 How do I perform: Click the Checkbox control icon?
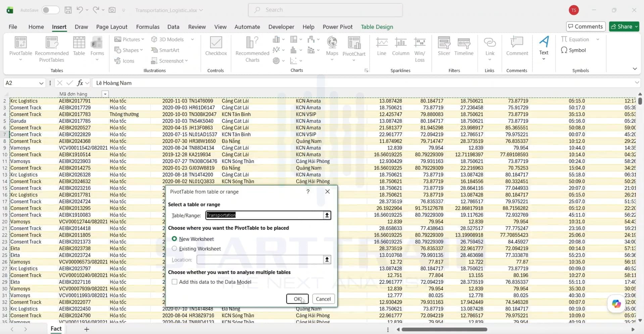[x=216, y=43]
